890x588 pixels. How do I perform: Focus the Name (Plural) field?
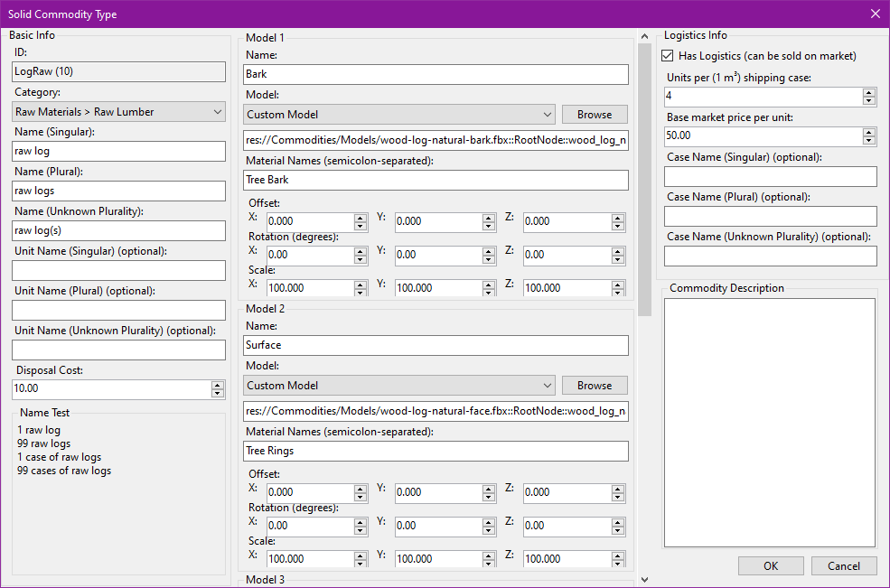point(118,191)
